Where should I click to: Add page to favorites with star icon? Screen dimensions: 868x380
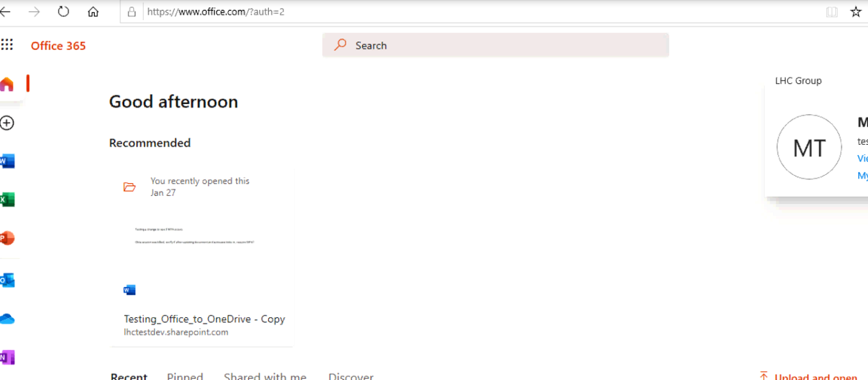pyautogui.click(x=855, y=12)
